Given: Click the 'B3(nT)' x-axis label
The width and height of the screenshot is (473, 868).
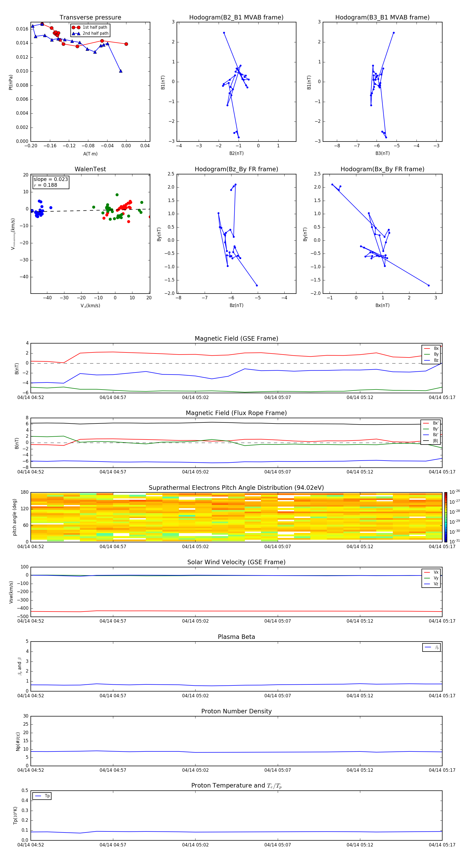Looking at the screenshot, I should (382, 153).
